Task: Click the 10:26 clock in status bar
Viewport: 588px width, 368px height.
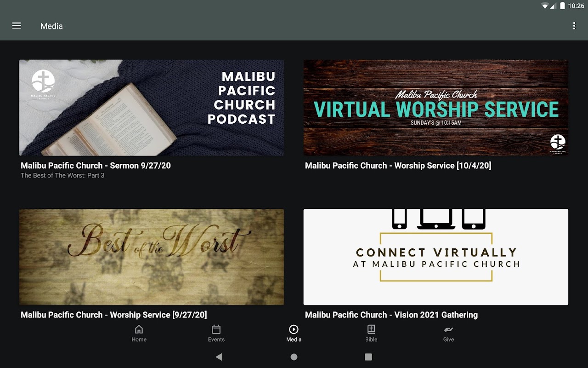Action: click(x=576, y=6)
